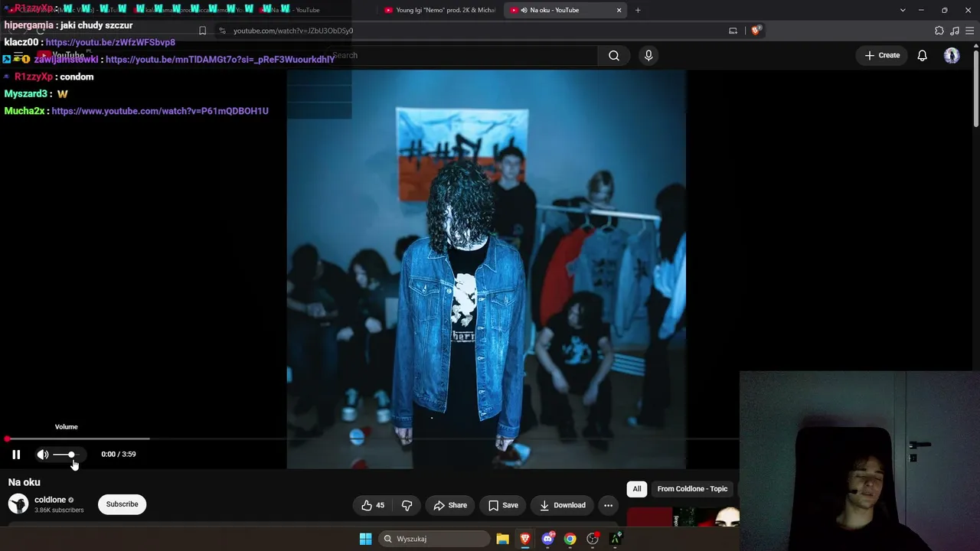Image resolution: width=980 pixels, height=551 pixels.
Task: Mute the video with the speaker icon
Action: click(43, 455)
